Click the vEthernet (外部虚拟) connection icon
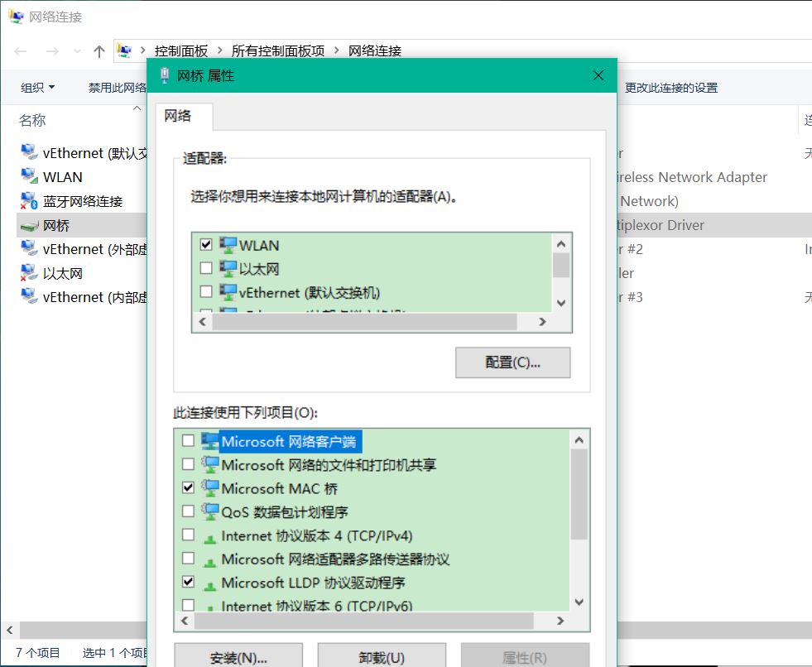The height and width of the screenshot is (667, 812). (x=29, y=249)
